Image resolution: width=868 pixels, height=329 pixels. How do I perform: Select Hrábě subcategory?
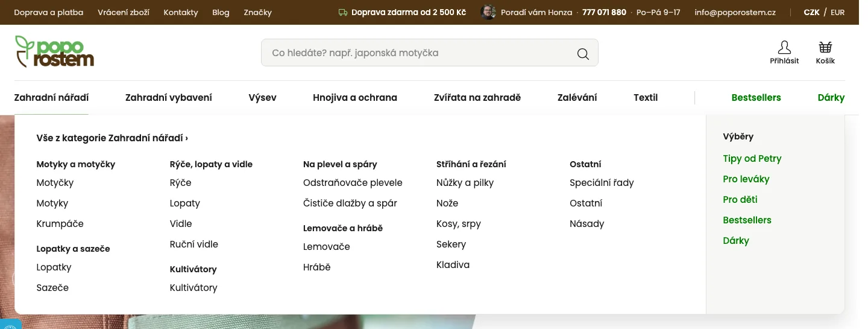317,267
